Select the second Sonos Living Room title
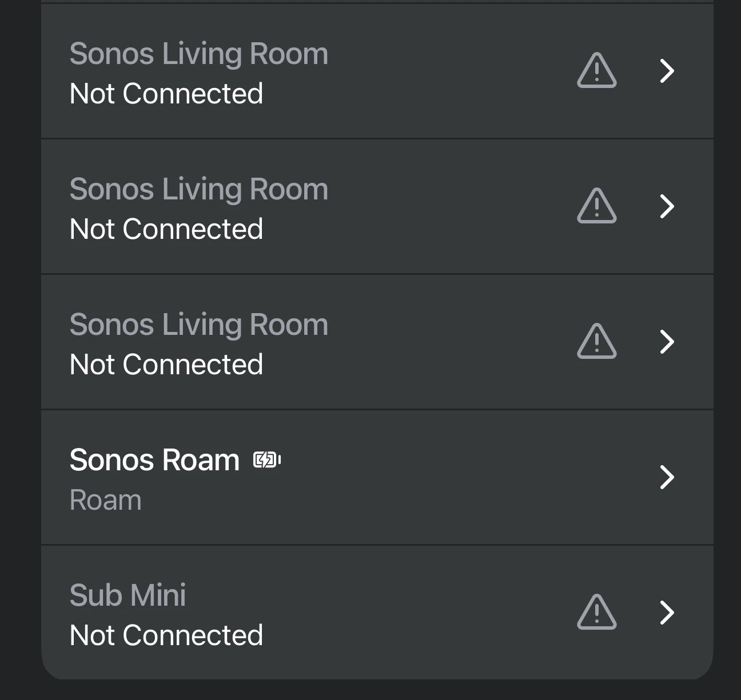The image size is (741, 700). (x=199, y=190)
